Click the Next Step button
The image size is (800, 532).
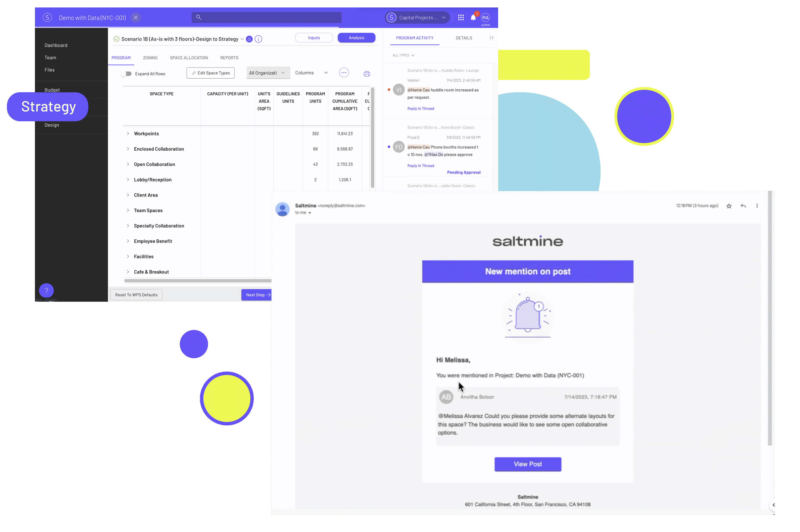[257, 295]
